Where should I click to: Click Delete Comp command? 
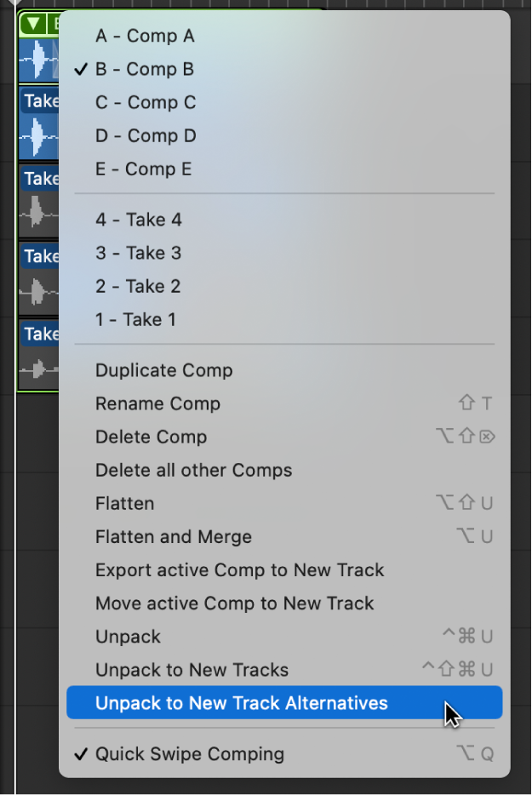coord(151,437)
